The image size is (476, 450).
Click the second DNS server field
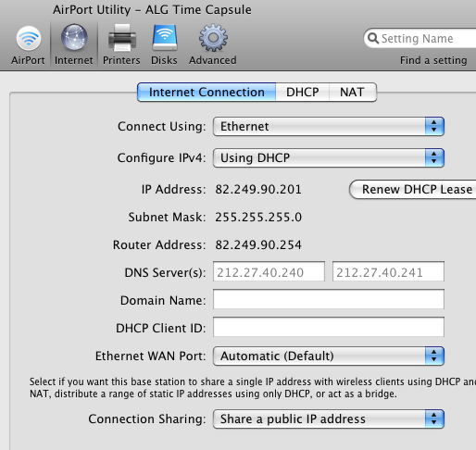point(388,271)
